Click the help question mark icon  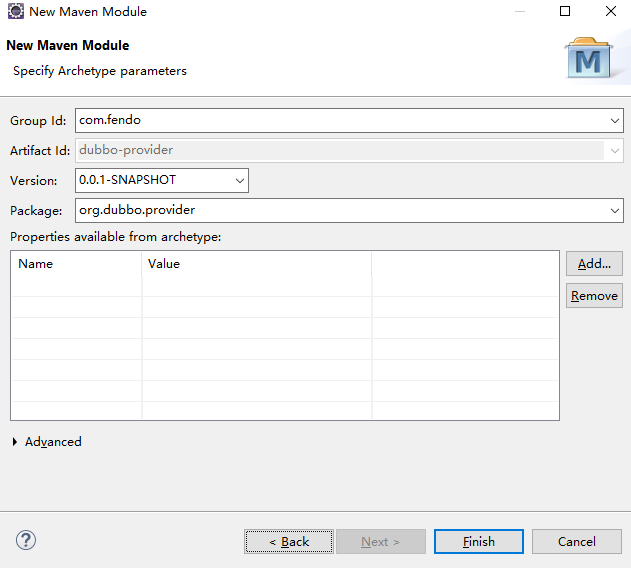26,540
